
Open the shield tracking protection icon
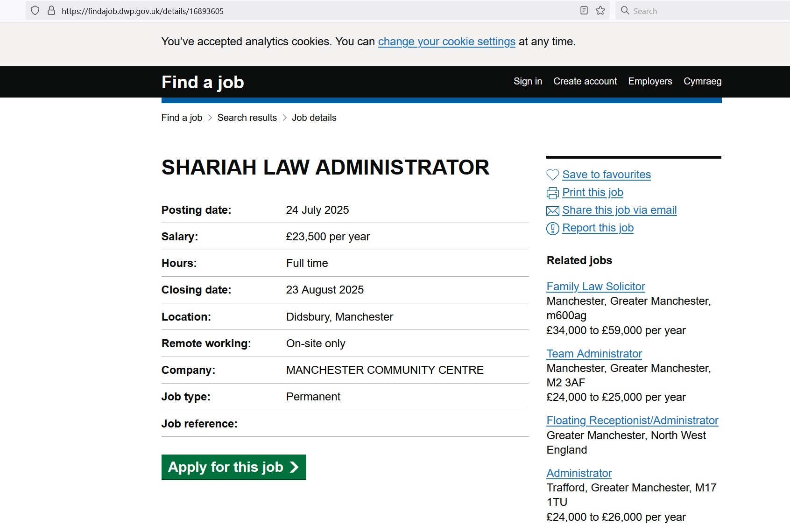[x=35, y=11]
